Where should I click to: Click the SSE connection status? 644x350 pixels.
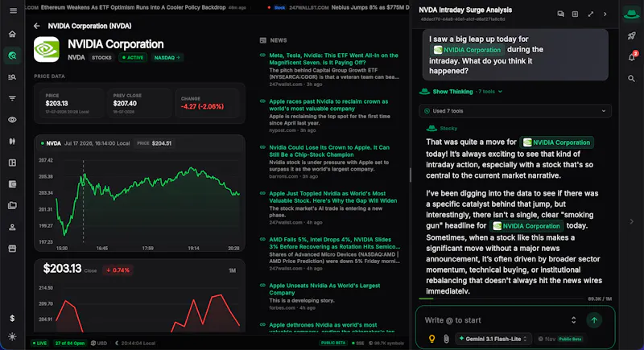click(x=357, y=343)
